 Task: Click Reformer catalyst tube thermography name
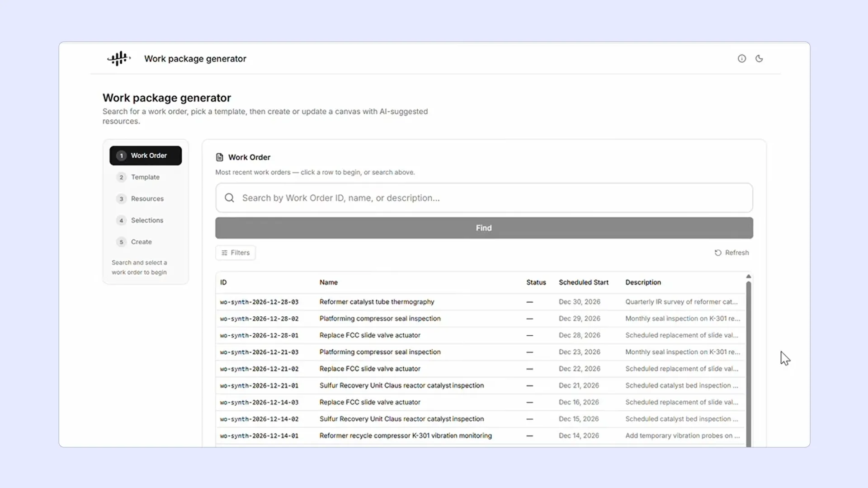click(377, 302)
